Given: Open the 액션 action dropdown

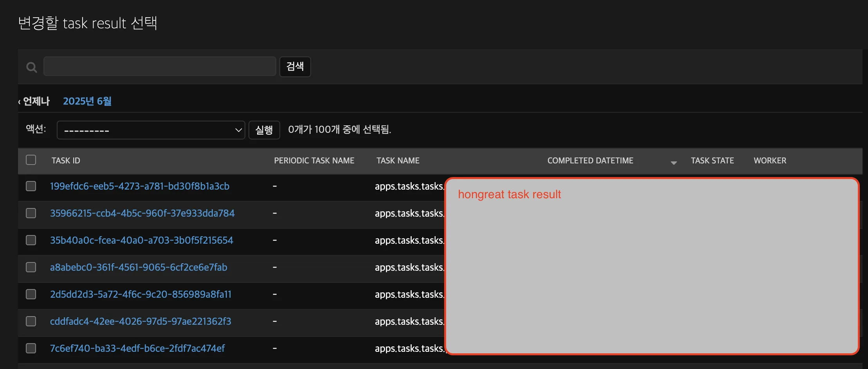Looking at the screenshot, I should 151,130.
